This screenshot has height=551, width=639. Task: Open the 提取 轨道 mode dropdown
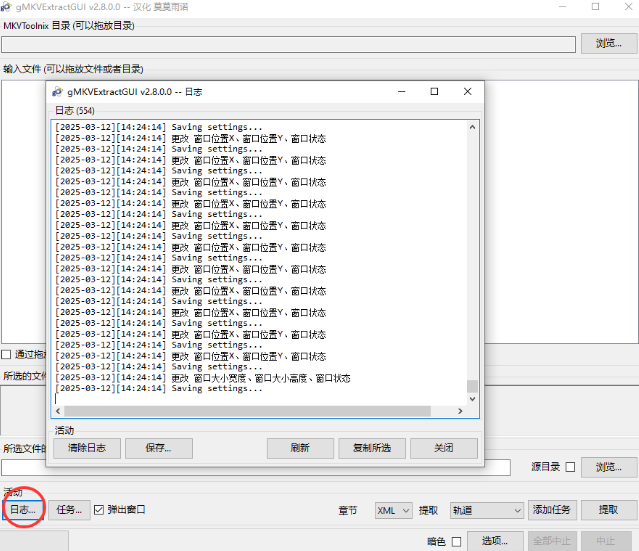click(x=487, y=510)
